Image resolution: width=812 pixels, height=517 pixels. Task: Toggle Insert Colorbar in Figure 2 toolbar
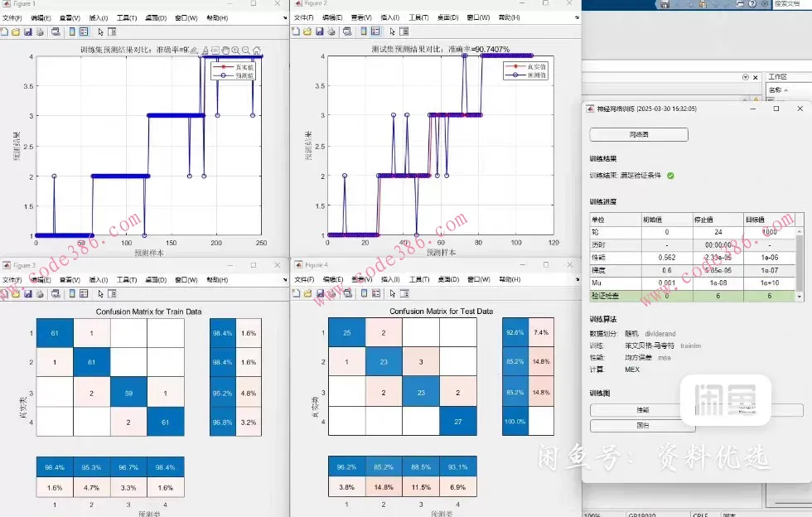click(x=364, y=31)
